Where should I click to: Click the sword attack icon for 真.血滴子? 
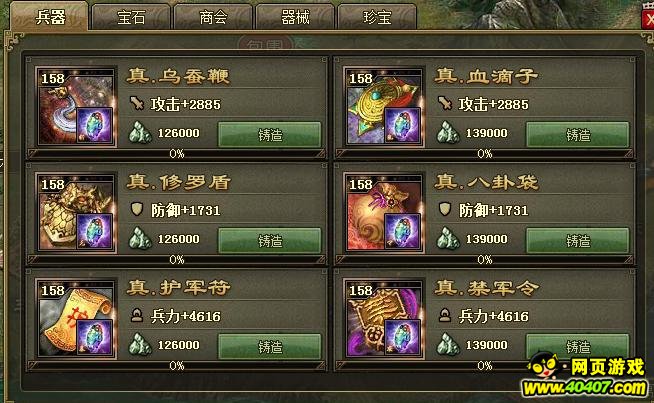(x=445, y=103)
